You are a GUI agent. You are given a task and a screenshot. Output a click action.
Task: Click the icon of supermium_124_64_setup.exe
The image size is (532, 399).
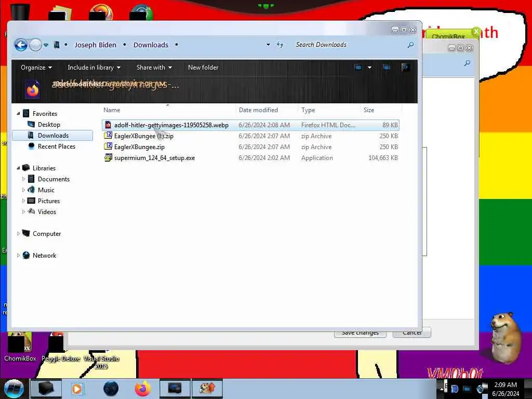pos(108,157)
